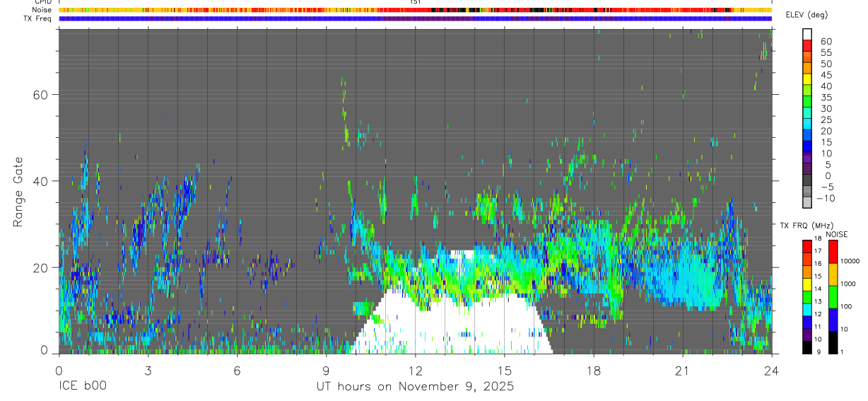Click ELEV legend value '50'
Viewport: 868px width, 401px height.
tap(826, 64)
